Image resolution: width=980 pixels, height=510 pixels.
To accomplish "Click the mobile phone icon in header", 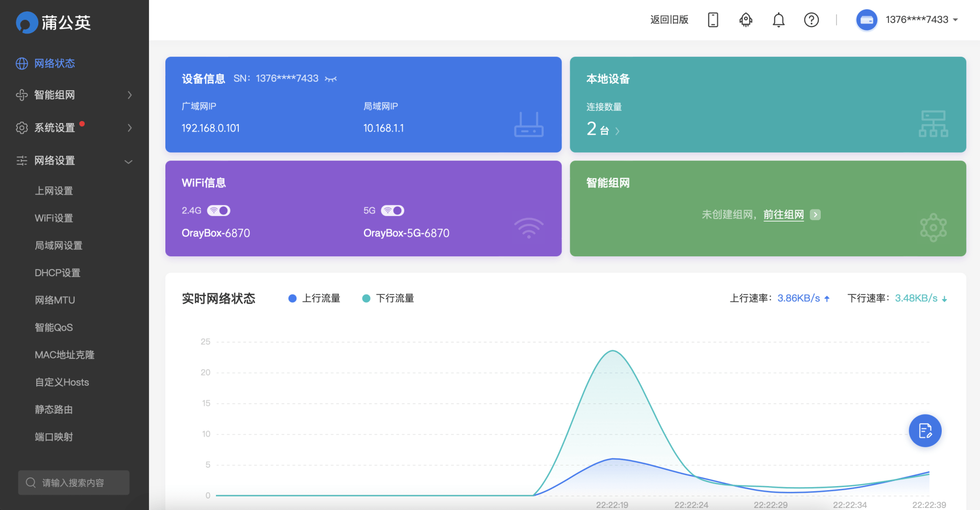I will (713, 20).
